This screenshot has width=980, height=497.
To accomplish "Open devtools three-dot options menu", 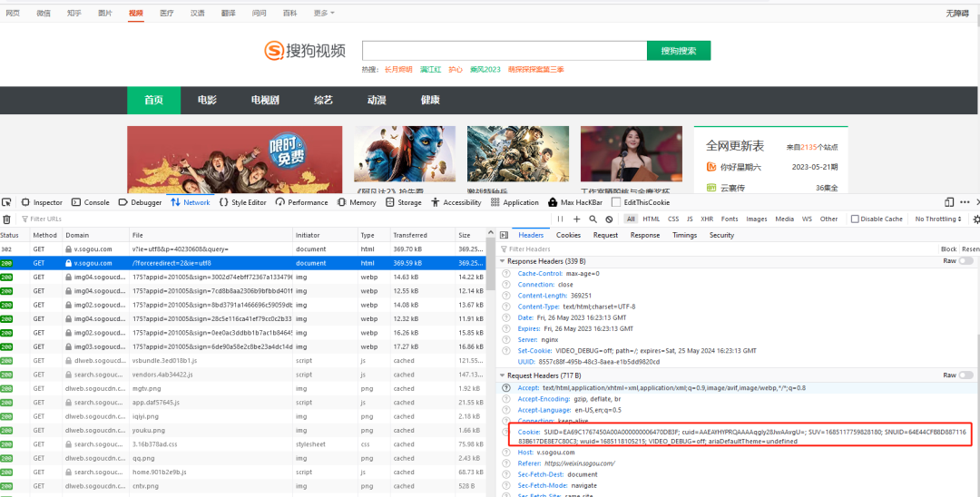I will tap(965, 202).
